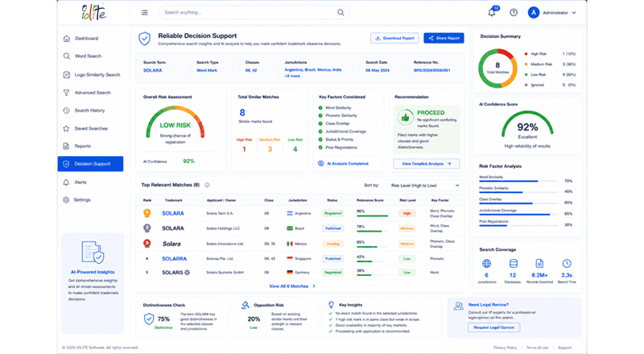Click the Logo Similarity Search icon
The height and width of the screenshot is (354, 644).
point(67,75)
